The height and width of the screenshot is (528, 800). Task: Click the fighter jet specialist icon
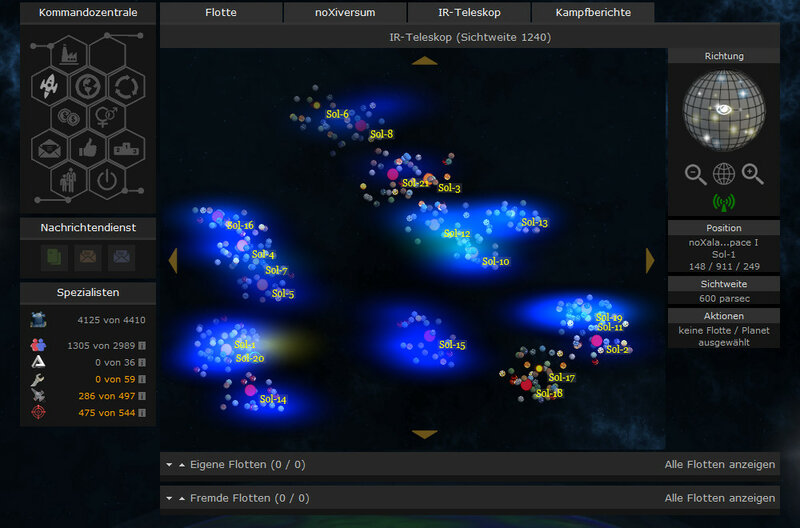click(x=38, y=395)
